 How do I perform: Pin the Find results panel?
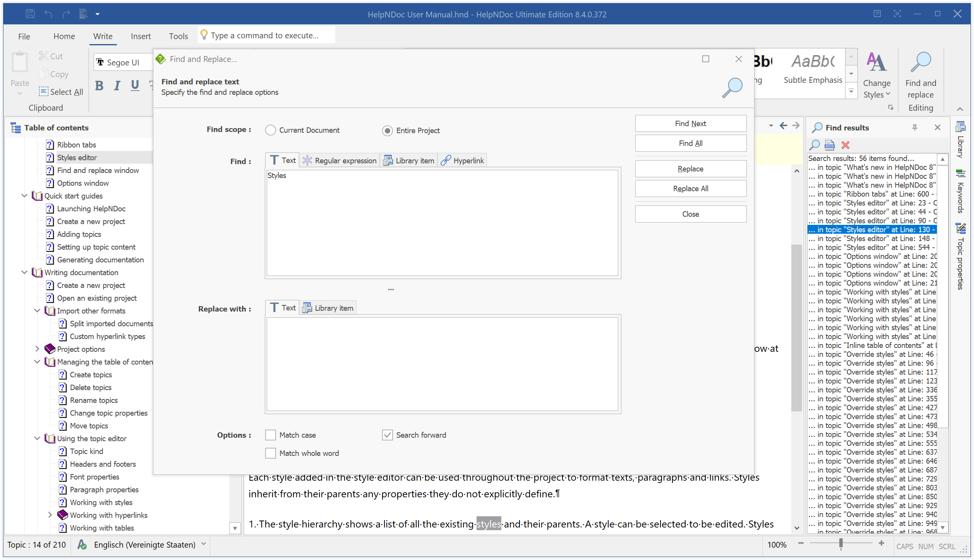[915, 128]
